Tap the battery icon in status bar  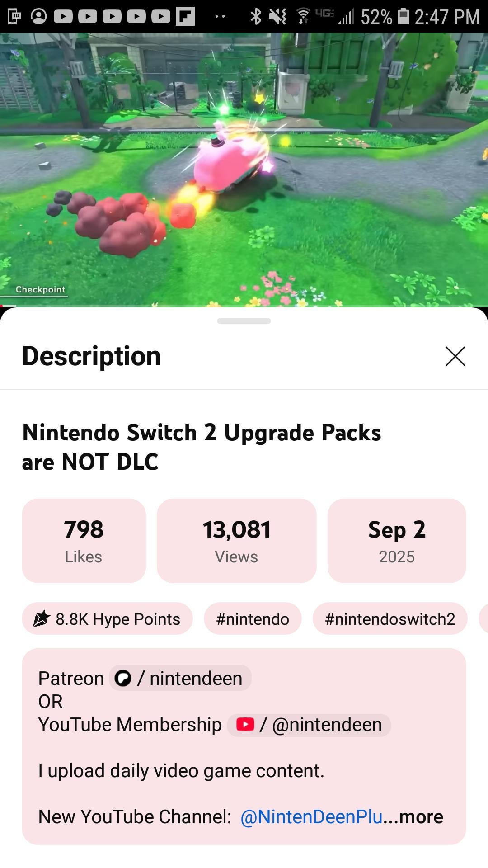(x=403, y=17)
